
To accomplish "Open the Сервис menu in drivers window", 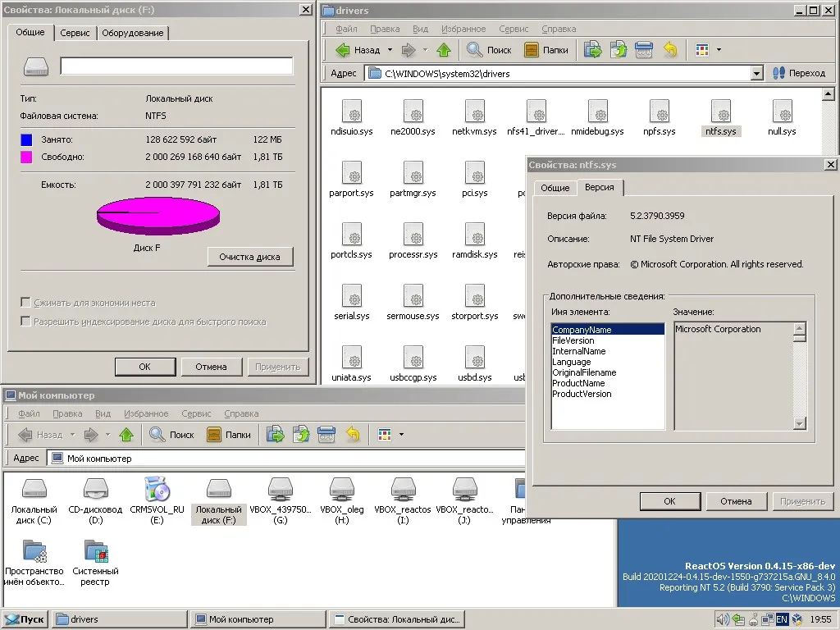I will [513, 28].
